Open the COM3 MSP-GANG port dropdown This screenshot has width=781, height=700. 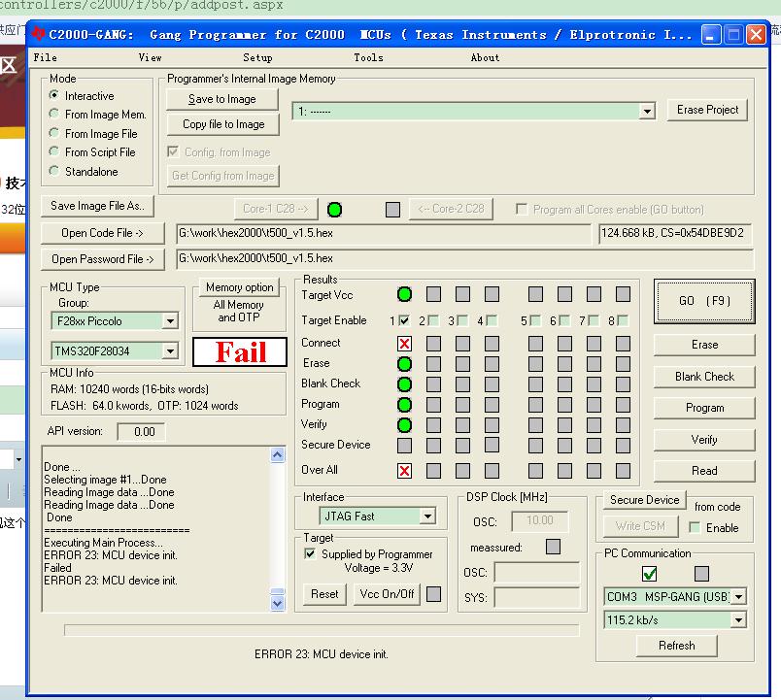pyautogui.click(x=738, y=596)
